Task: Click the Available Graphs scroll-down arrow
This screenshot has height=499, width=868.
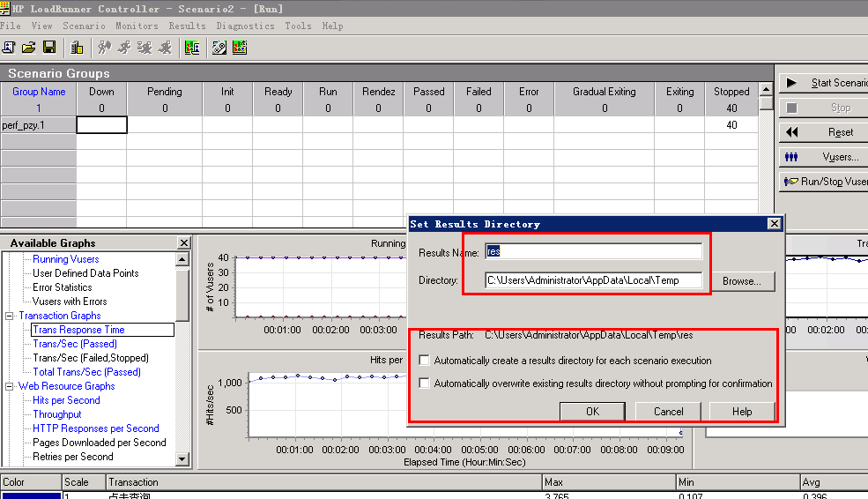Action: pos(182,458)
